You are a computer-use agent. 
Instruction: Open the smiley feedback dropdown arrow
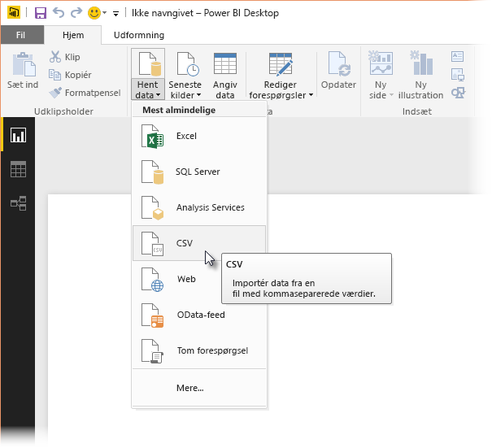click(104, 13)
